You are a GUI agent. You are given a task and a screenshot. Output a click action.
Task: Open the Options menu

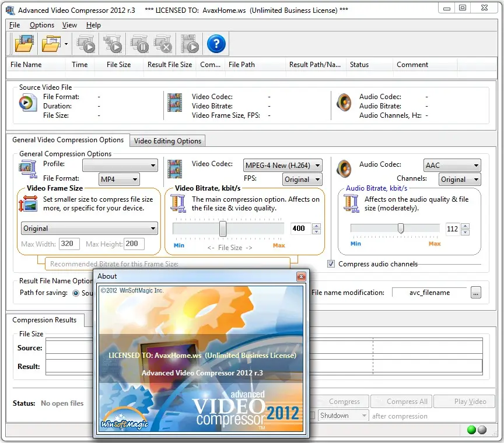click(42, 25)
